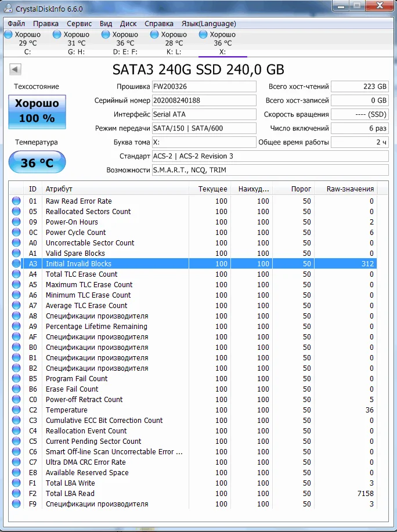Select disk D: E: F: tab
Screen dimensions: 397x532
pos(125,43)
